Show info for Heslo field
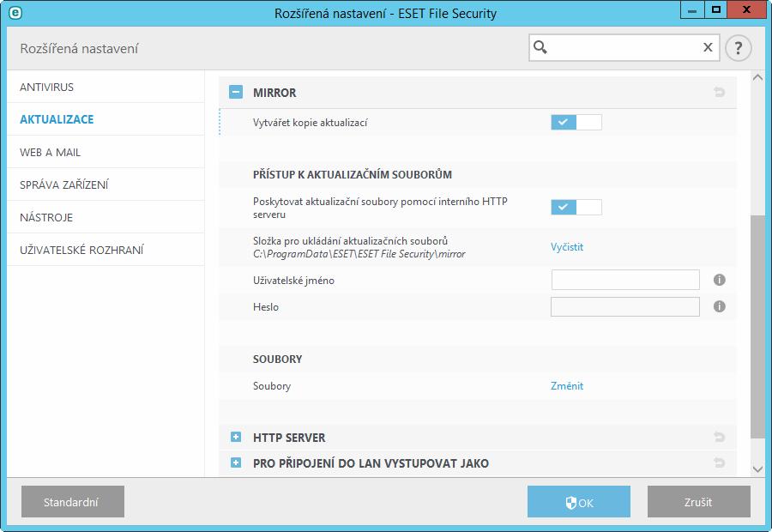 [x=720, y=306]
